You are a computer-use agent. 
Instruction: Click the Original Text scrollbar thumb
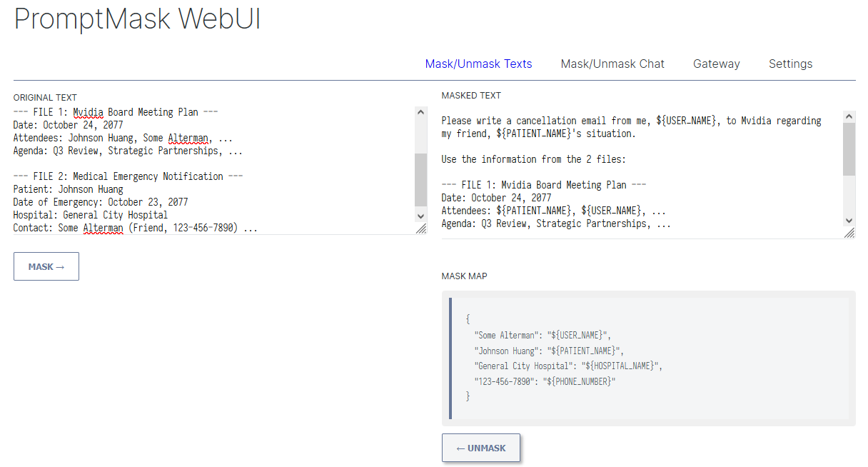pyautogui.click(x=420, y=180)
